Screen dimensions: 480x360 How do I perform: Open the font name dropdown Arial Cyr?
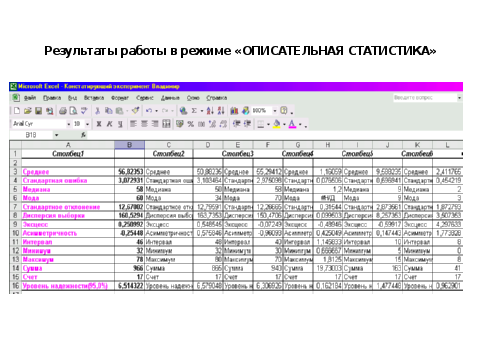tap(68, 124)
